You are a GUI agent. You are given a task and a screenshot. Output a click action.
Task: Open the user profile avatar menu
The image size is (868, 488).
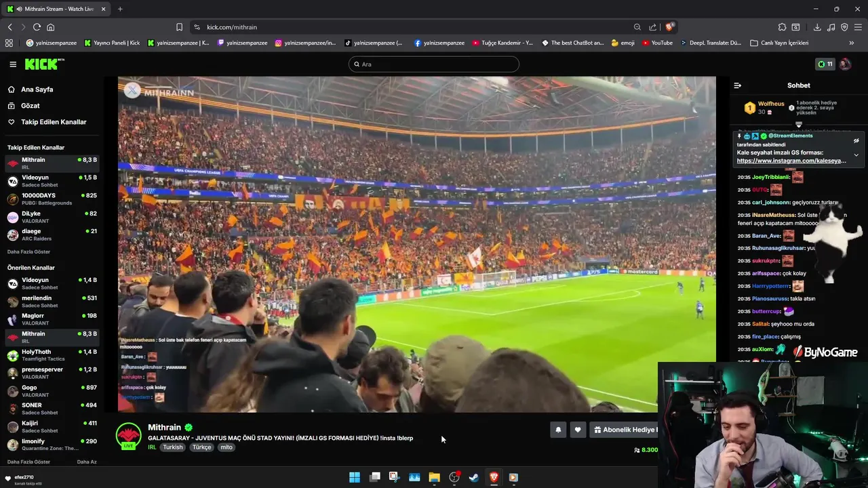(845, 64)
